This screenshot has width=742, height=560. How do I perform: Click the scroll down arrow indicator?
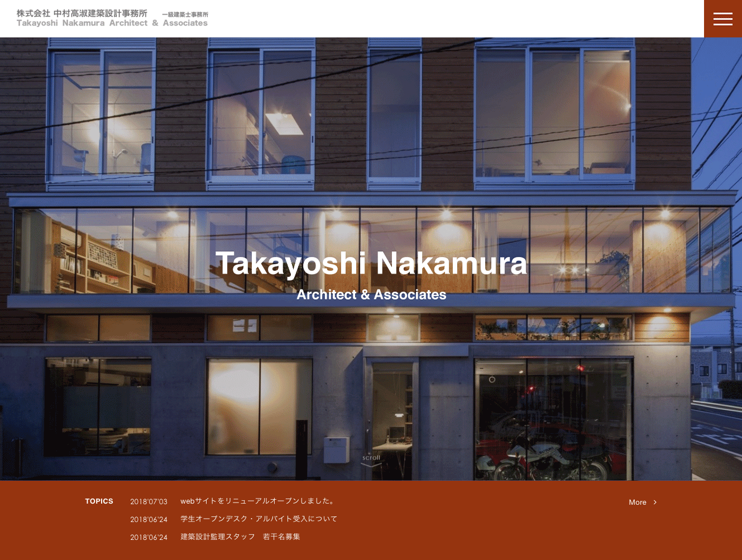click(x=371, y=461)
